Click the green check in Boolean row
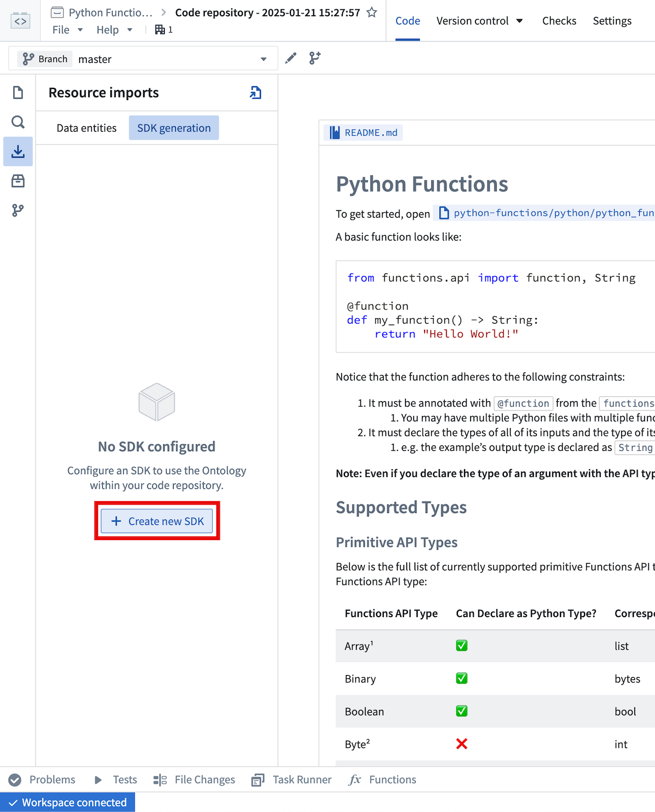Viewport: 655px width, 812px height. click(462, 711)
